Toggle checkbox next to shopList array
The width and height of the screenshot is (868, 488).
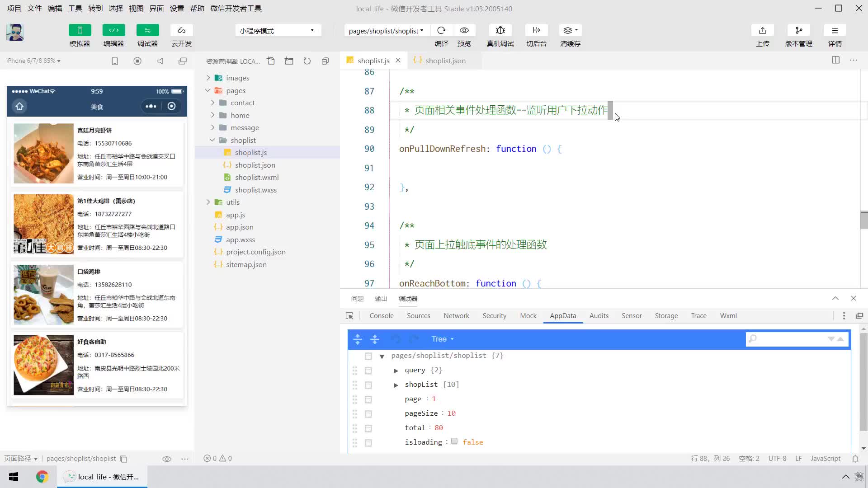pyautogui.click(x=368, y=385)
